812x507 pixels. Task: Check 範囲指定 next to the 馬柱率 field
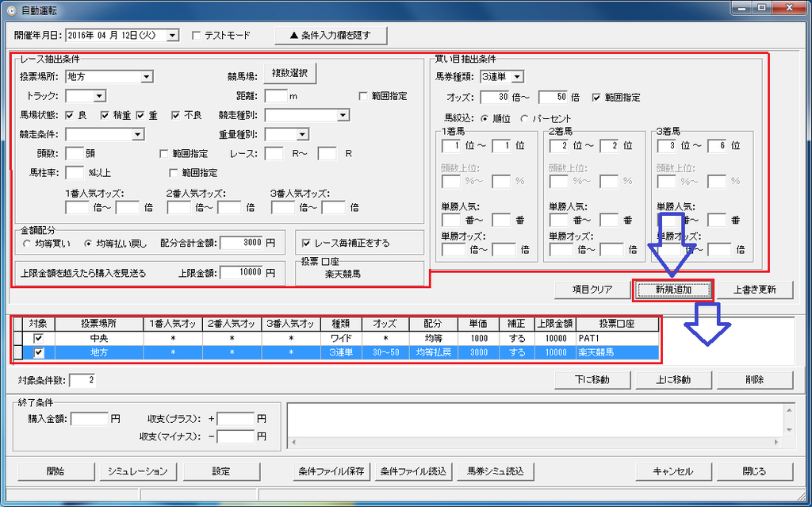[174, 173]
